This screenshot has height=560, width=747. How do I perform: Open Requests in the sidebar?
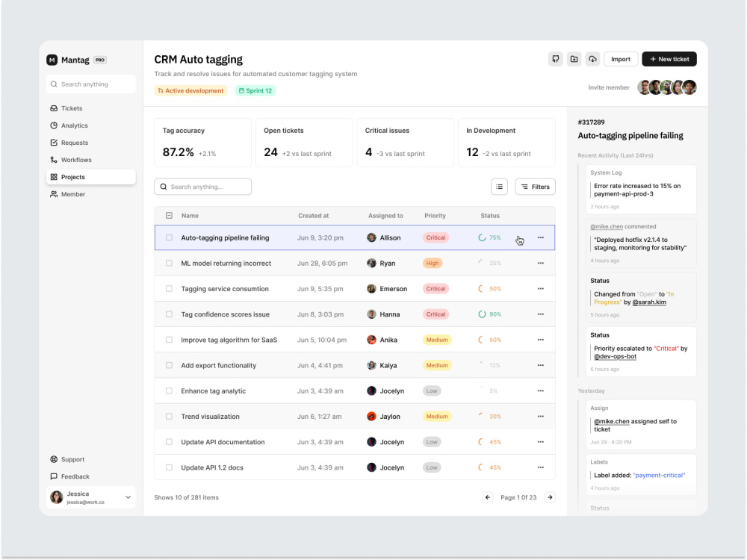point(91,143)
